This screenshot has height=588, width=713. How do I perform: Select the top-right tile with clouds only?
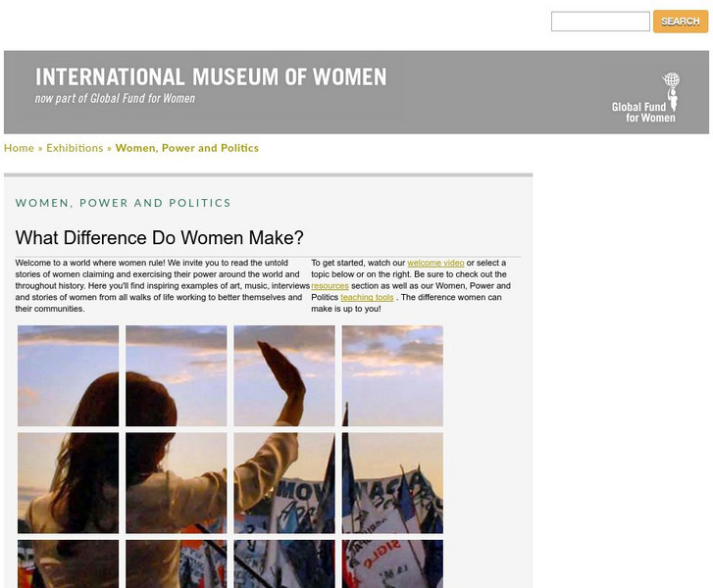(x=392, y=375)
